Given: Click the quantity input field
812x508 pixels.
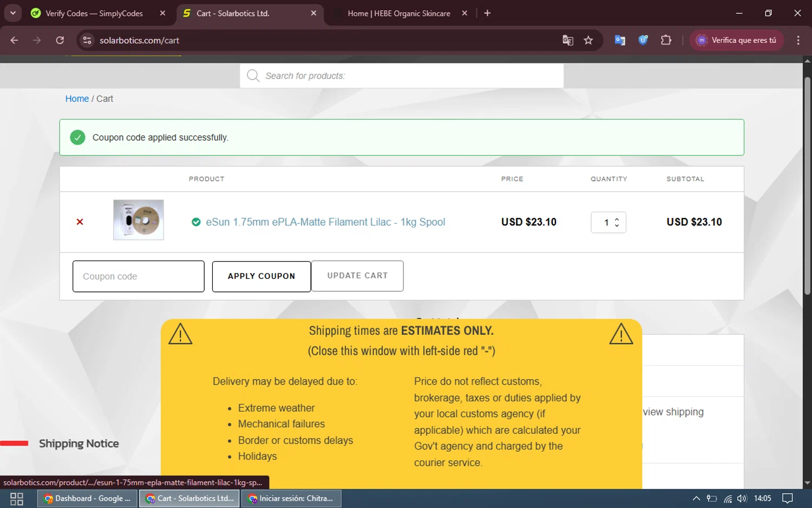Looking at the screenshot, I should click(x=608, y=223).
